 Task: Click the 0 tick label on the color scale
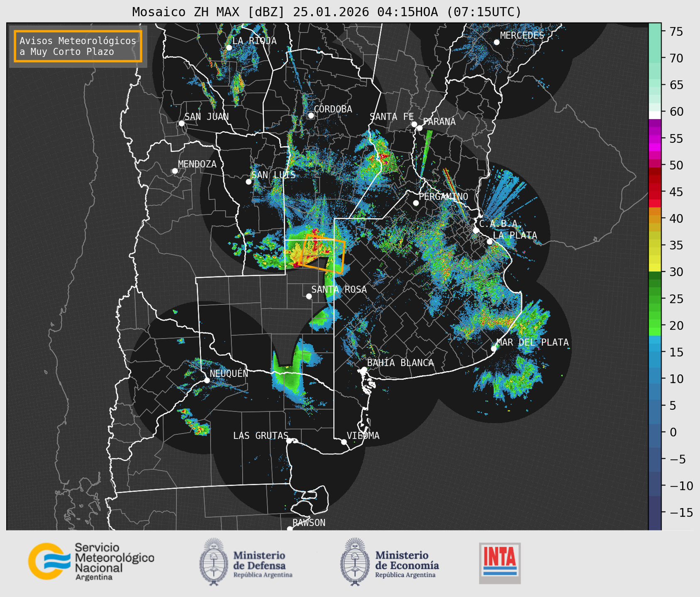673,432
